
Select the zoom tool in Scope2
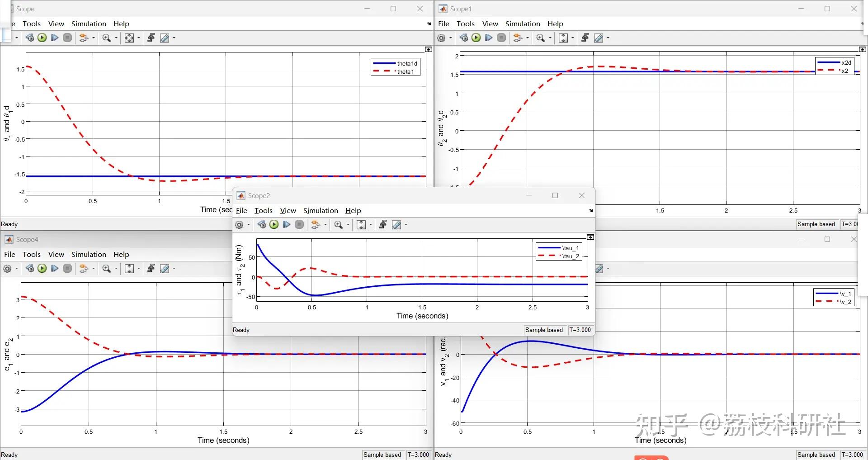point(338,225)
